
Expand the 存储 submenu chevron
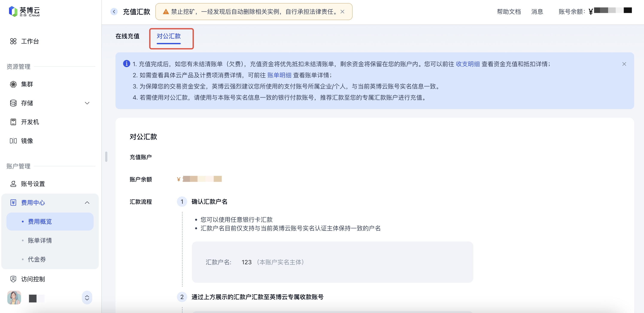click(87, 103)
